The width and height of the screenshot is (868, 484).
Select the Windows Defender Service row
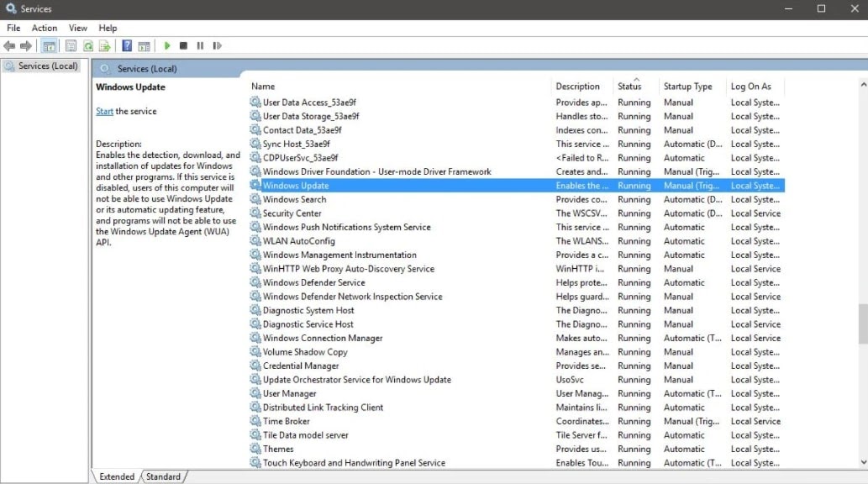pos(517,282)
